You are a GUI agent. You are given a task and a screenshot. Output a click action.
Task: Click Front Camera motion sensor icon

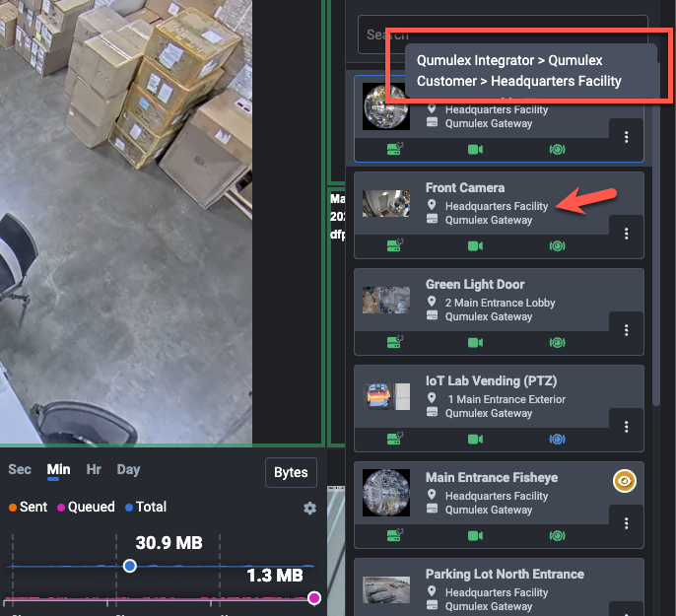(557, 246)
